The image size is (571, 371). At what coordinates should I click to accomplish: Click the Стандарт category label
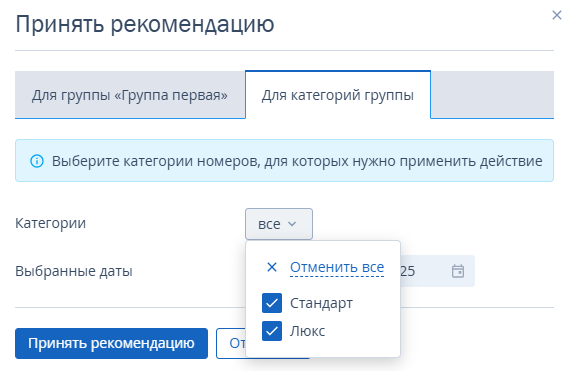[x=321, y=303]
